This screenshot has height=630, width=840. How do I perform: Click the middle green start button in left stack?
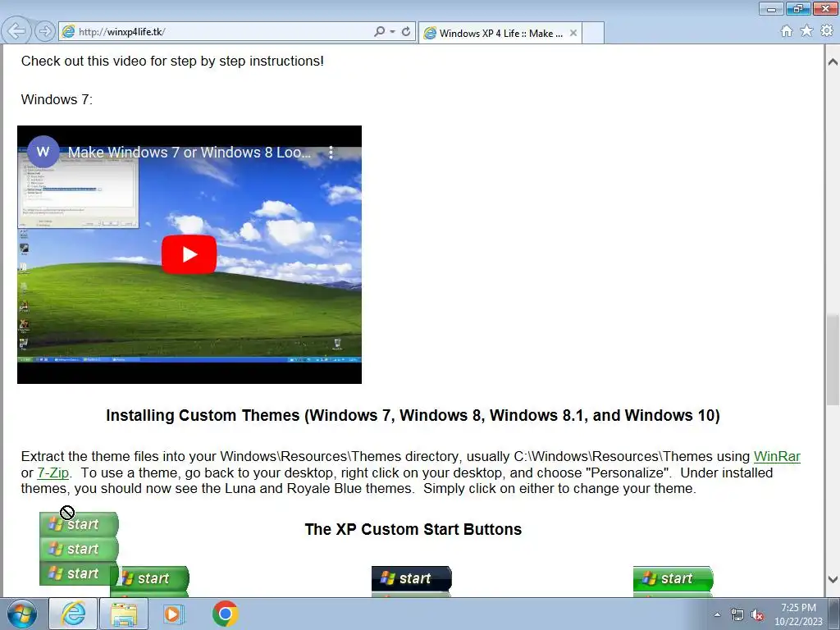click(x=79, y=549)
